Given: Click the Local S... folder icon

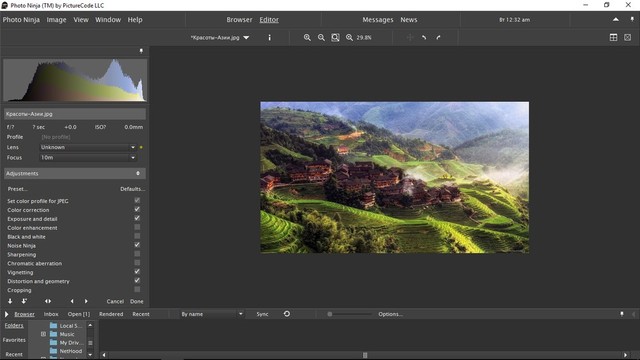Looking at the screenshot, I should pyautogui.click(x=53, y=325).
